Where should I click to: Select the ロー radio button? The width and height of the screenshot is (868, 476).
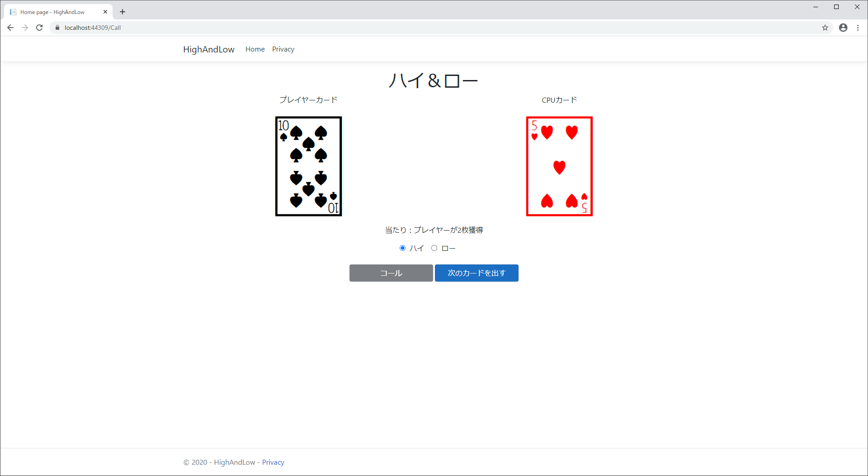[434, 248]
